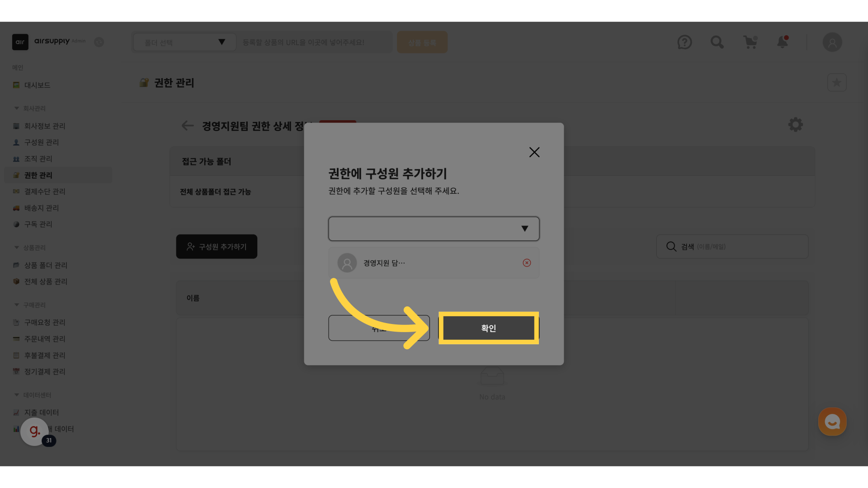The height and width of the screenshot is (488, 868).
Task: Open the member selection dropdown in dialog
Action: [434, 229]
